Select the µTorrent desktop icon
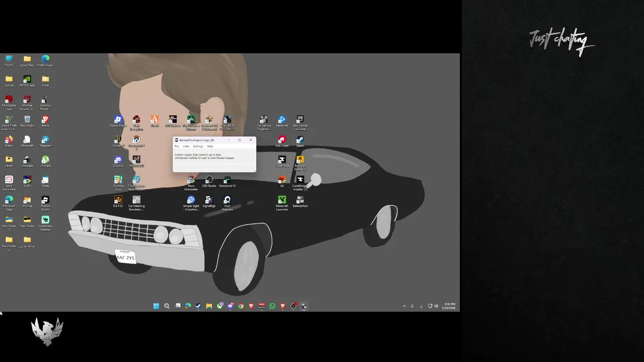Image resolution: width=644 pixels, height=362 pixels. coord(45,161)
